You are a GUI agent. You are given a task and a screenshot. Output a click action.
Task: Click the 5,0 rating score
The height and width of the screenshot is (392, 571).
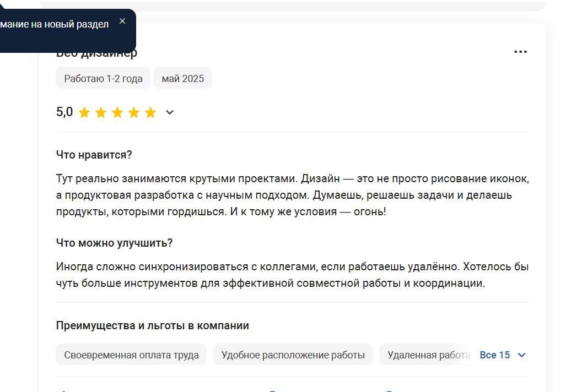tap(64, 112)
